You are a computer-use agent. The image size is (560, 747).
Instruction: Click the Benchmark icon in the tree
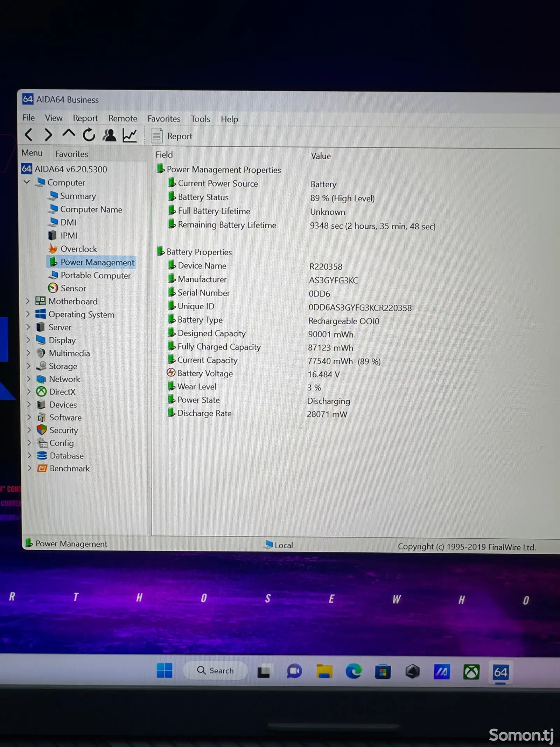pyautogui.click(x=42, y=468)
